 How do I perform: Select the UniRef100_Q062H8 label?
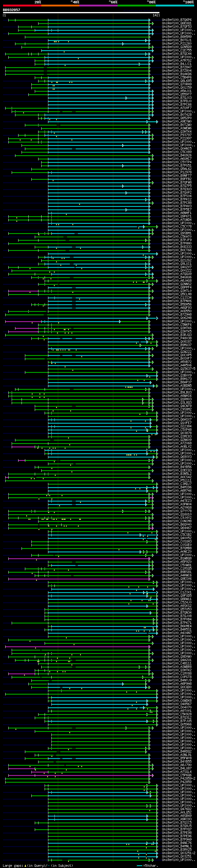[x=177, y=318]
